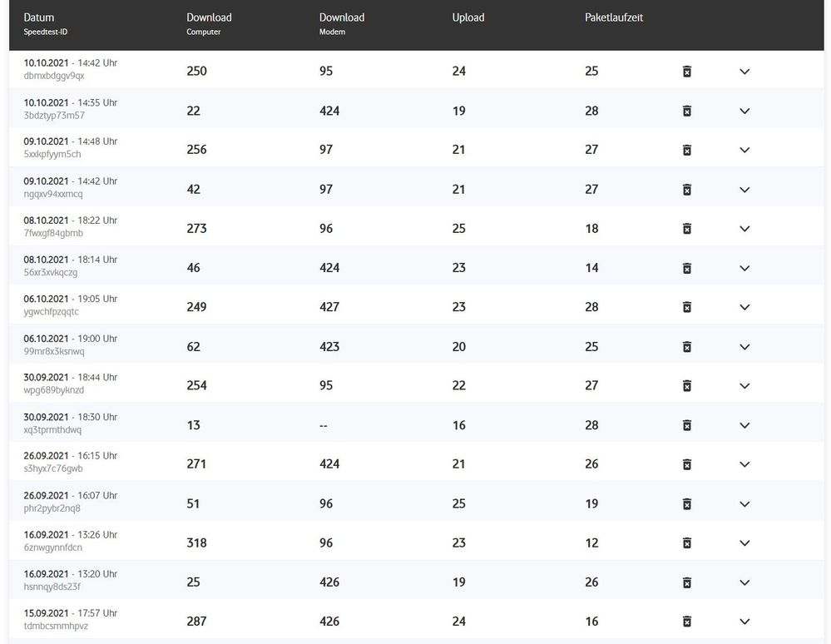The image size is (831, 644).
Task: Click the Datum column header
Action: (39, 17)
